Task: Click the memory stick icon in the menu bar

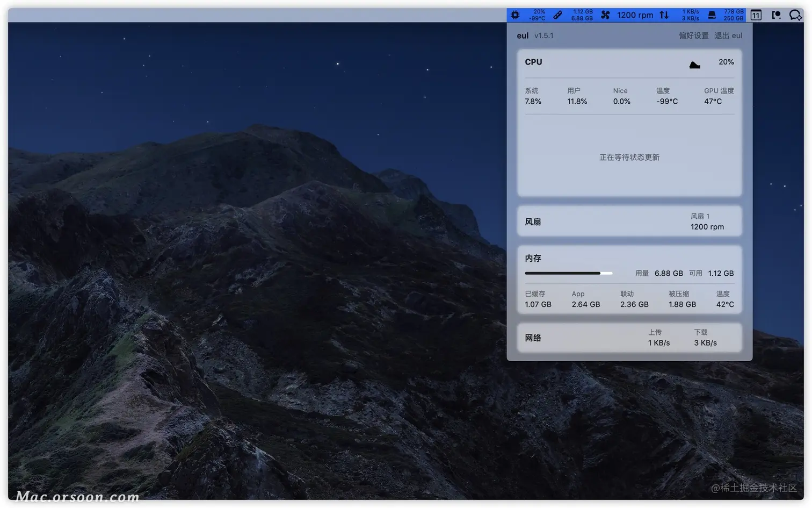Action: click(x=557, y=15)
